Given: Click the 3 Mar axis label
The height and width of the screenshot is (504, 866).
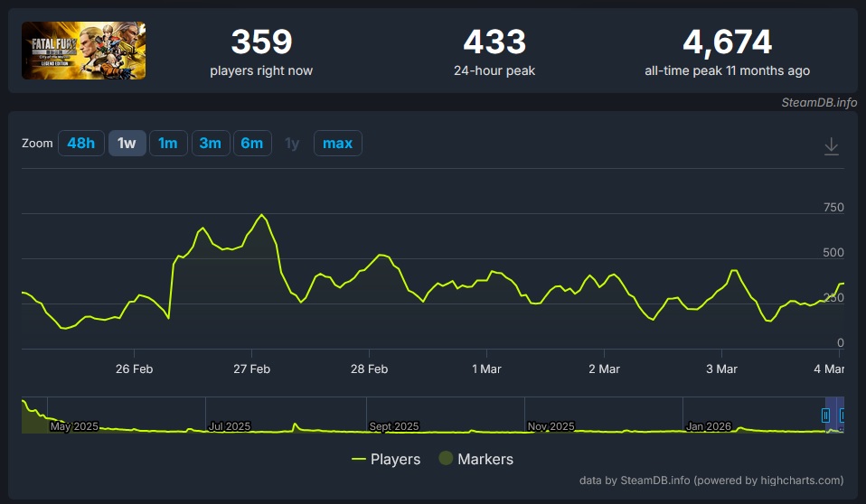Looking at the screenshot, I should [x=721, y=369].
